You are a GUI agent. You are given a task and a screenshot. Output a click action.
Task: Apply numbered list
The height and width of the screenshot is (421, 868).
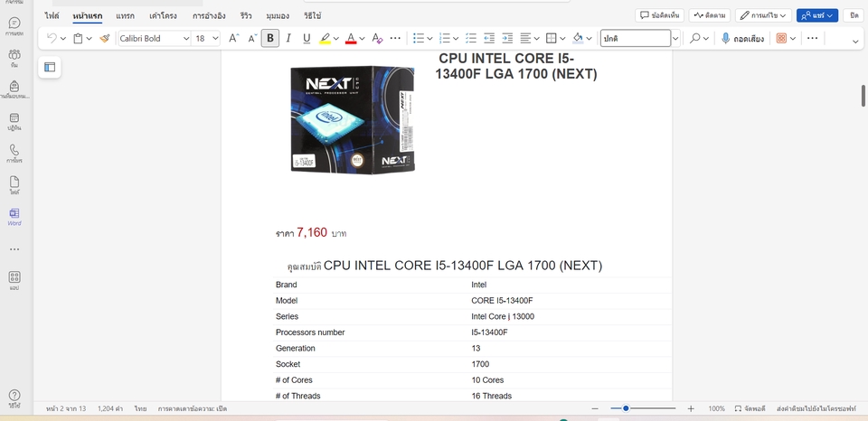click(445, 38)
